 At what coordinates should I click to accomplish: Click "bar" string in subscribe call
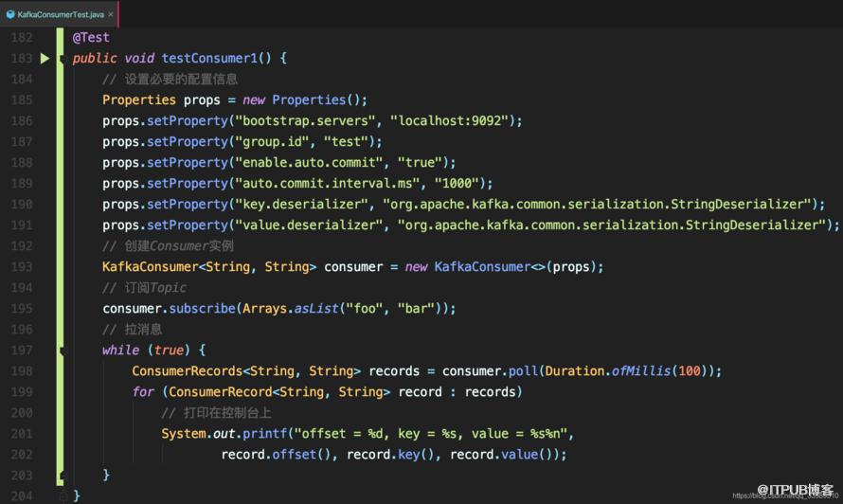point(416,309)
